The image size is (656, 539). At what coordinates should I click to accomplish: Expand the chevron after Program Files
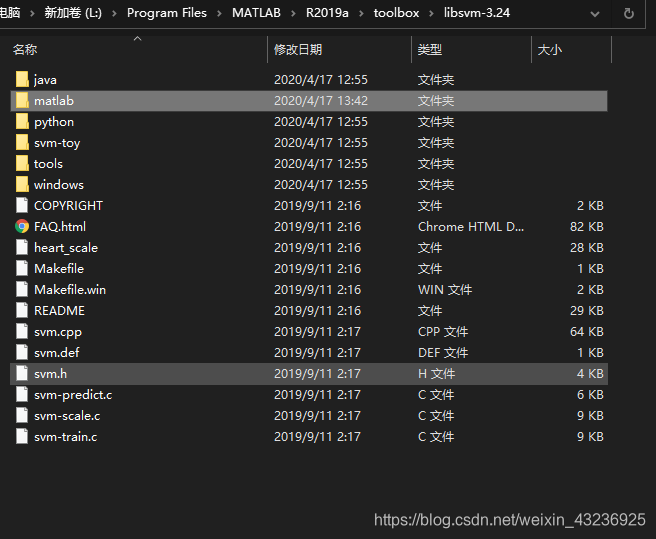tap(219, 14)
